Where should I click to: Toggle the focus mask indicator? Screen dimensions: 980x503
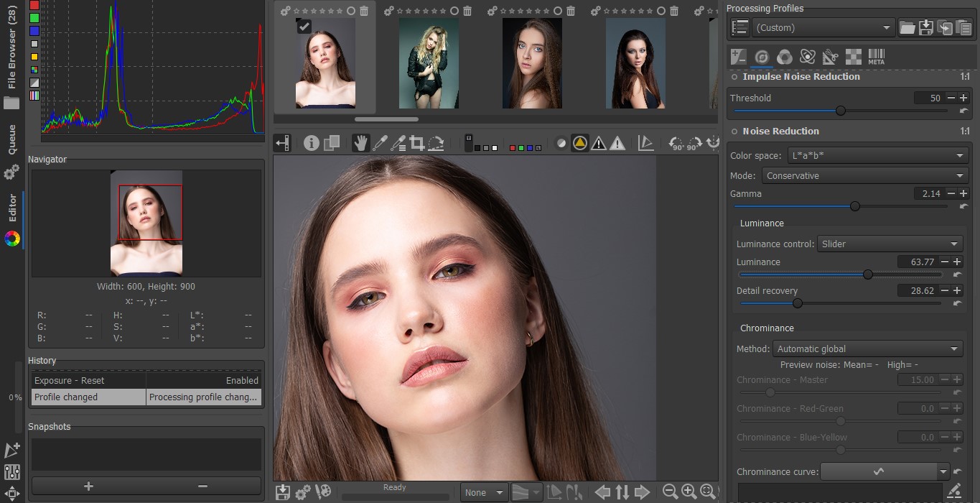tap(580, 143)
